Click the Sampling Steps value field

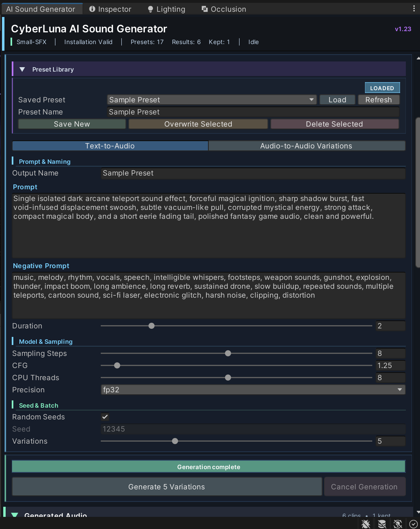(x=390, y=353)
